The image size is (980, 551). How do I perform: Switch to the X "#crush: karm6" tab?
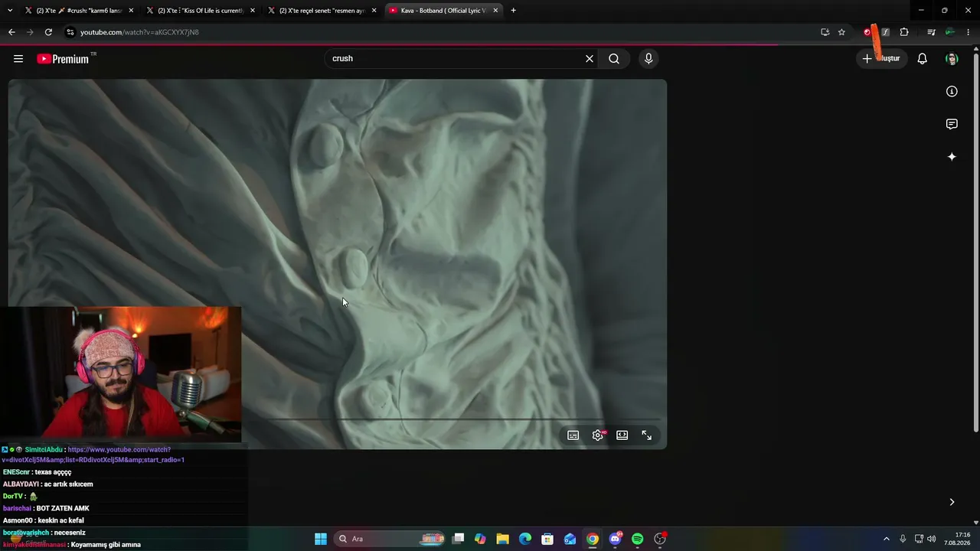pos(78,11)
